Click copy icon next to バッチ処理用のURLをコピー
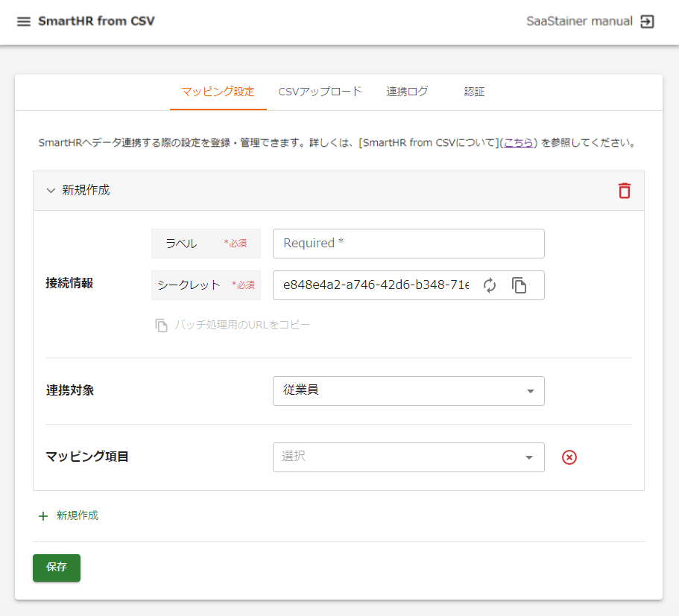The width and height of the screenshot is (679, 616). click(161, 325)
